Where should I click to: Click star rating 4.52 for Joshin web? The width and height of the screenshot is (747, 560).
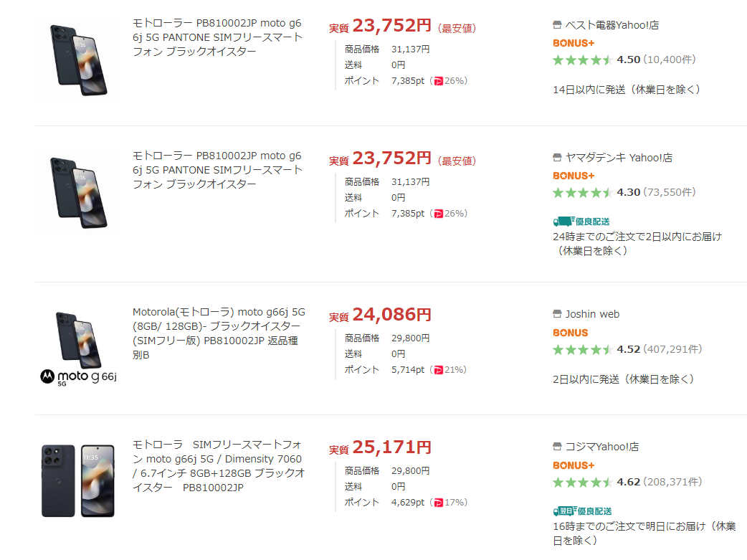point(582,350)
